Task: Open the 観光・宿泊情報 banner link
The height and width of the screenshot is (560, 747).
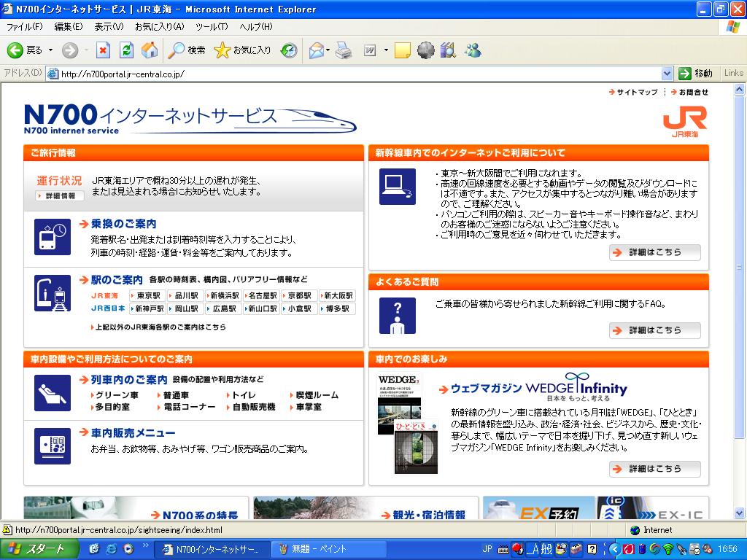Action: [365, 508]
